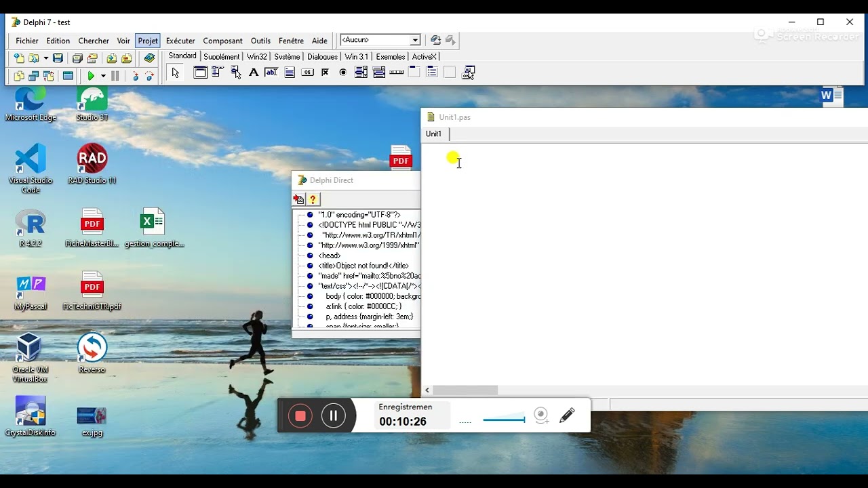Adjust the recorder volume slider
The width and height of the screenshot is (868, 488).
(504, 420)
